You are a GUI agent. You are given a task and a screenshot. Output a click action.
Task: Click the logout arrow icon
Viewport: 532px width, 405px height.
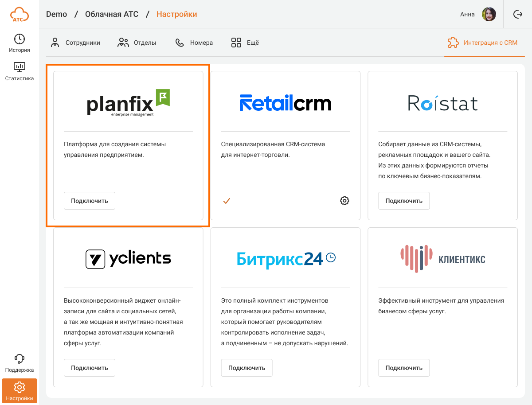click(x=518, y=14)
